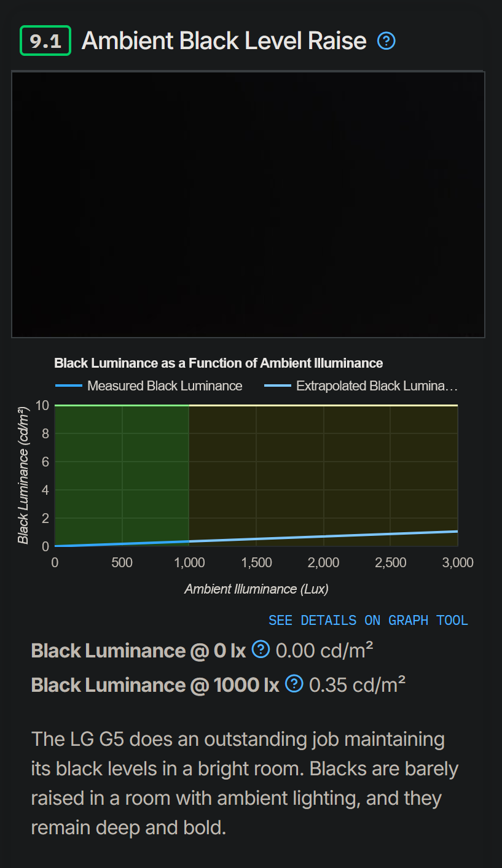Click the blue line marker in the chart legend

click(69, 386)
